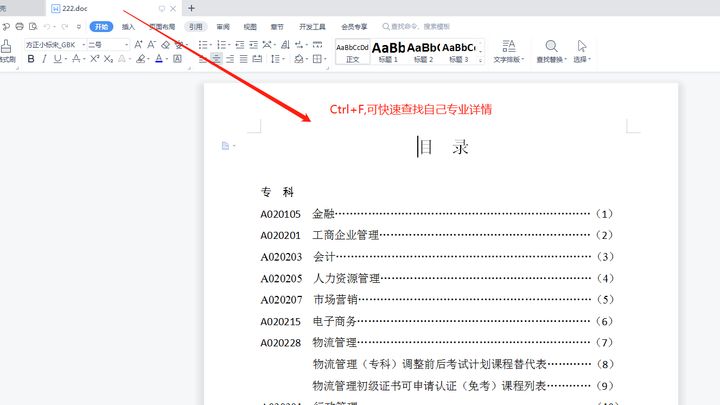Open Print Preview from quick access toolbar

pyautogui.click(x=33, y=27)
